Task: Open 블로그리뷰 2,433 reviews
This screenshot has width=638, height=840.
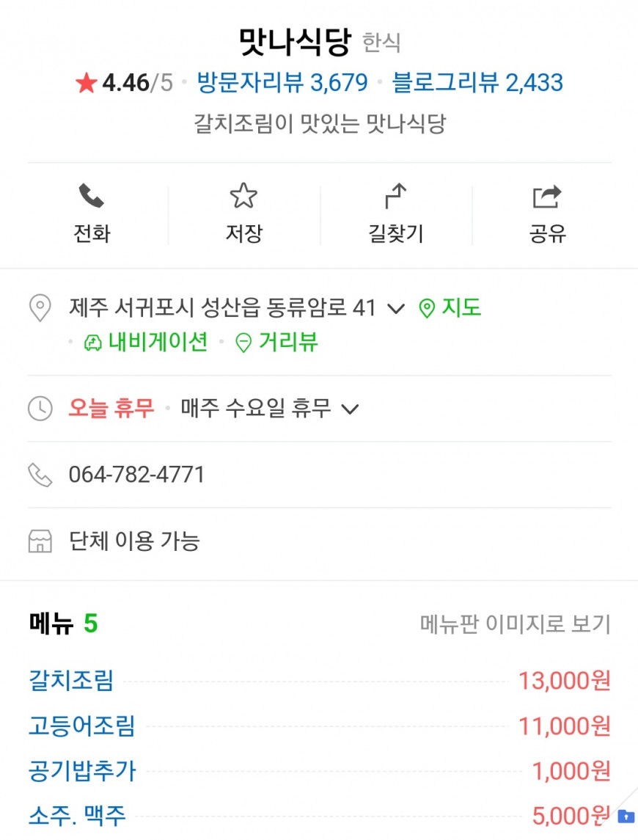Action: pyautogui.click(x=477, y=82)
